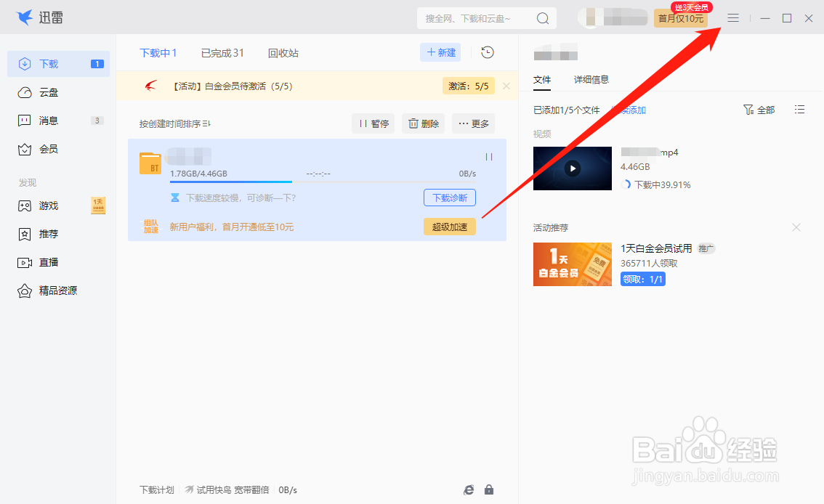Image resolution: width=824 pixels, height=504 pixels.
Task: Open the 全部 filter dropdown
Action: [x=759, y=110]
